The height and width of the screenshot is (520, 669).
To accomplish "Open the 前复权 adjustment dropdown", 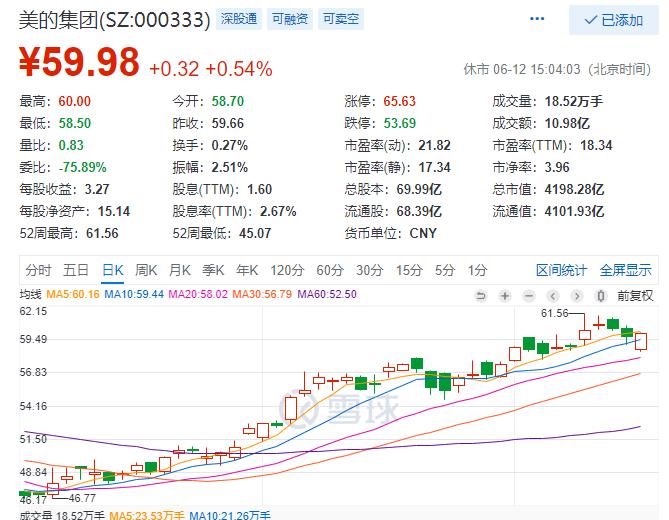I will click(635, 295).
